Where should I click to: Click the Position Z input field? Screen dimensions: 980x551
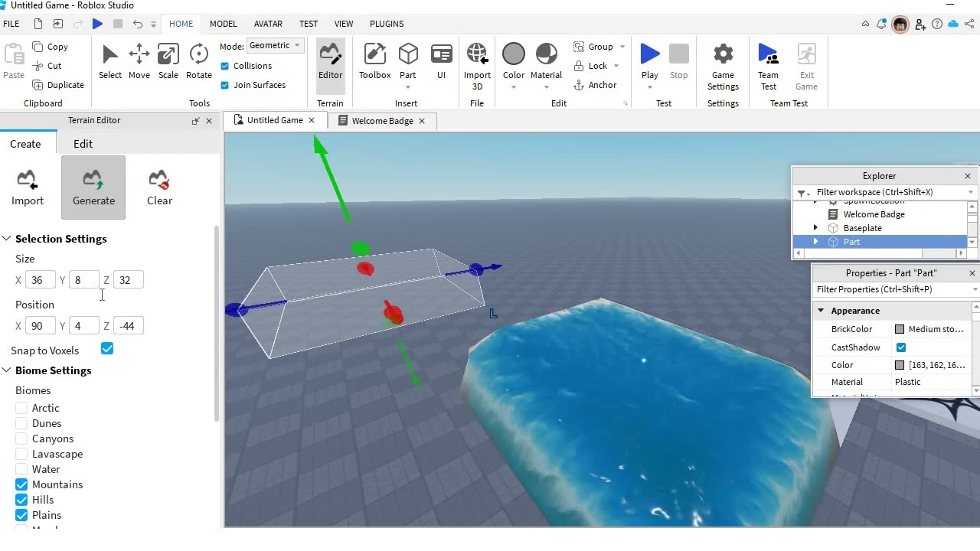coord(128,326)
